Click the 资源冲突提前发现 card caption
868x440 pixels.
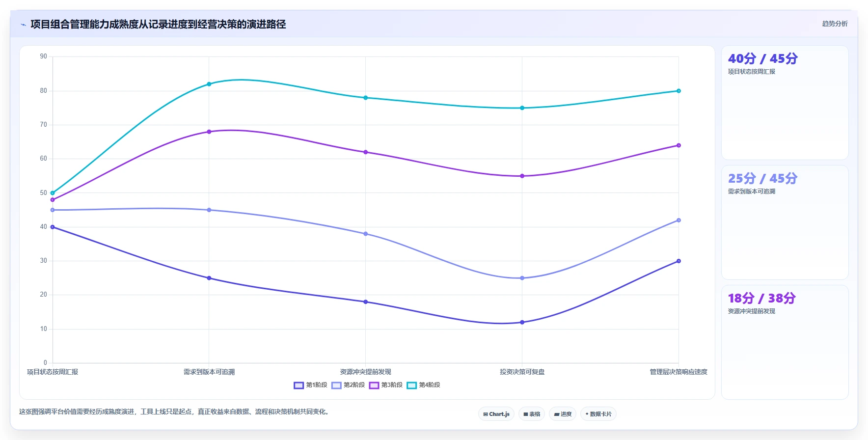(751, 311)
